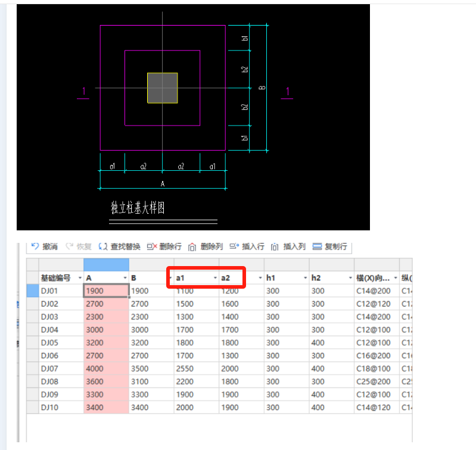Image resolution: width=476 pixels, height=450 pixels.
Task: Select the B value 3100 in DJ08 row
Action: 151,382
